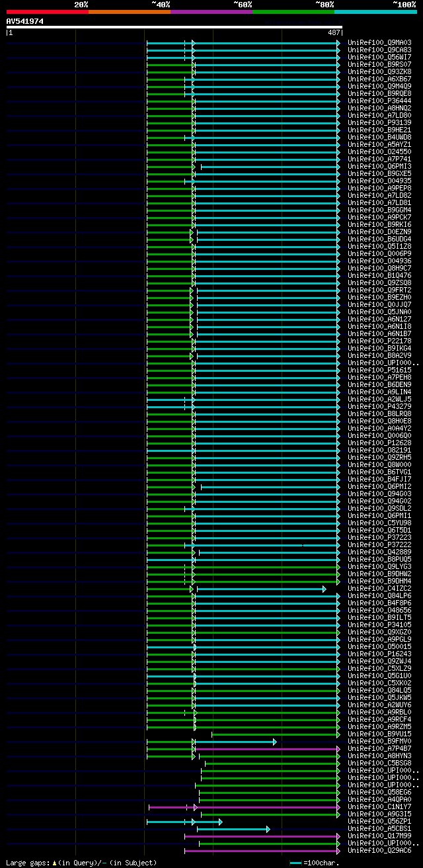The width and height of the screenshot is (423, 868).
Task: Click the red 20% identity legend bar
Action: click(48, 12)
